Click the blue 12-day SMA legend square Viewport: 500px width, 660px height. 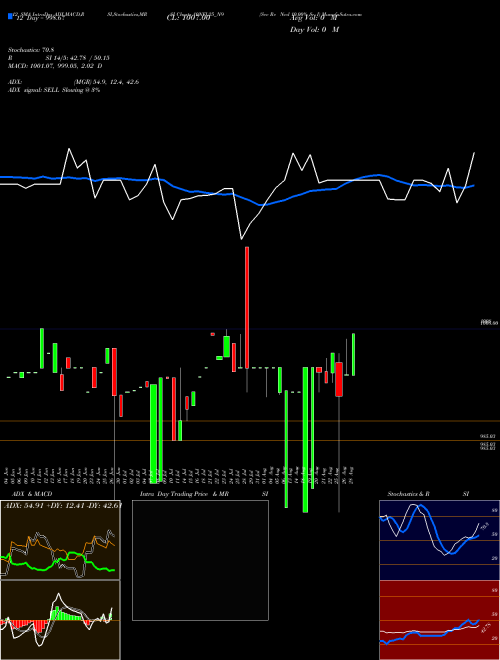10,16
